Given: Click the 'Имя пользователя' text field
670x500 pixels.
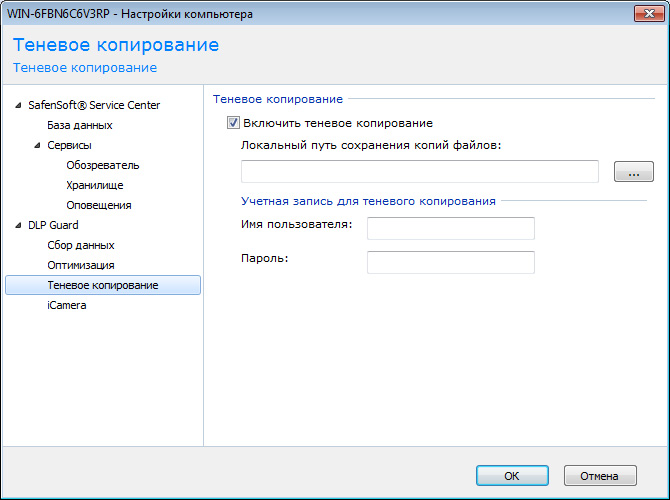Looking at the screenshot, I should point(450,229).
